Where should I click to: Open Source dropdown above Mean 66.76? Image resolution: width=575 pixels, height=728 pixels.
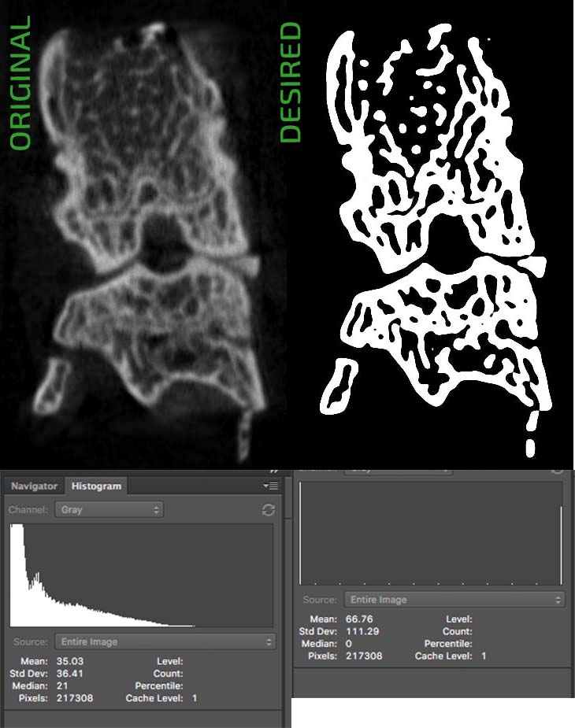(454, 600)
